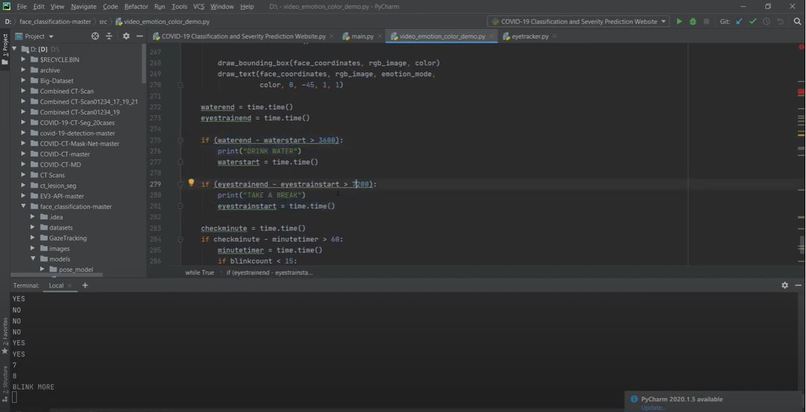Select the EV3-API-master folder
Screen dimensions: 806x412
(x=62, y=196)
